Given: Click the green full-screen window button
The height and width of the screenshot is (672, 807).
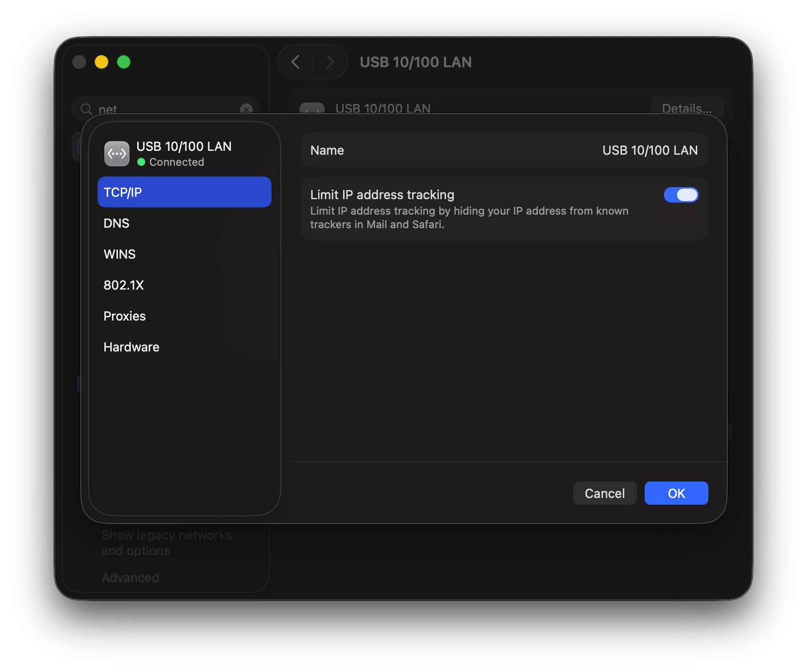Looking at the screenshot, I should point(124,62).
